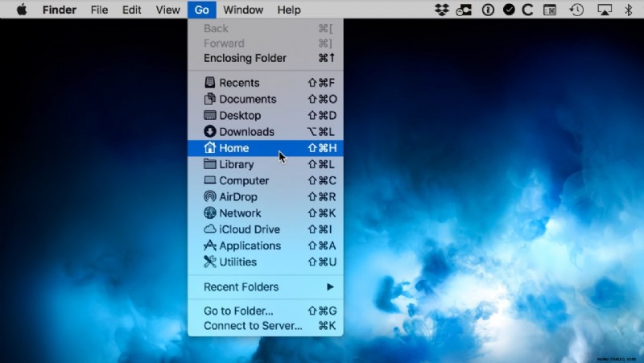
Task: Click the icon right of Dropbox in the menu bar
Action: 464,10
